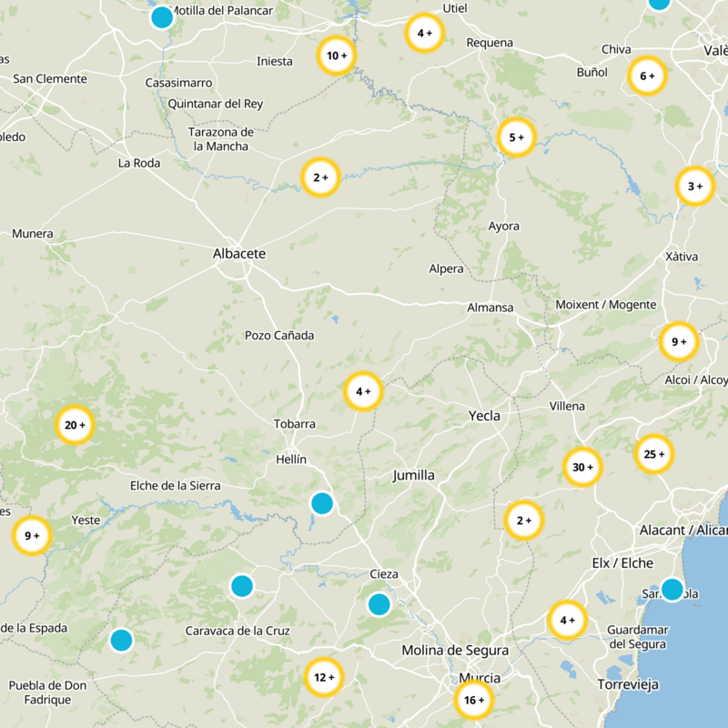Expand the 2+ cluster east of La Roda
Screen dimensions: 728x728
[320, 177]
